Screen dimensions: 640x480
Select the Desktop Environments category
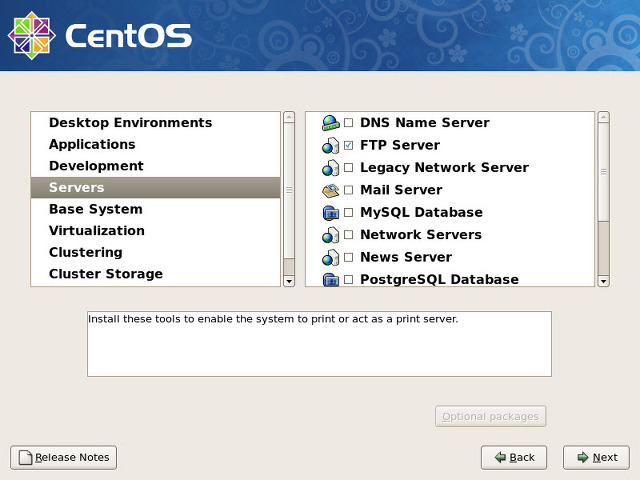coord(156,123)
